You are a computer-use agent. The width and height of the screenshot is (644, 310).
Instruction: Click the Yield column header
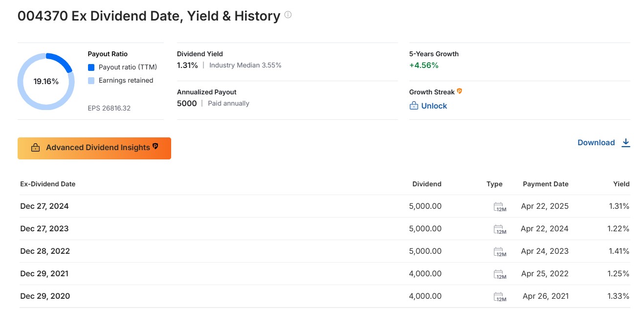[x=622, y=184]
